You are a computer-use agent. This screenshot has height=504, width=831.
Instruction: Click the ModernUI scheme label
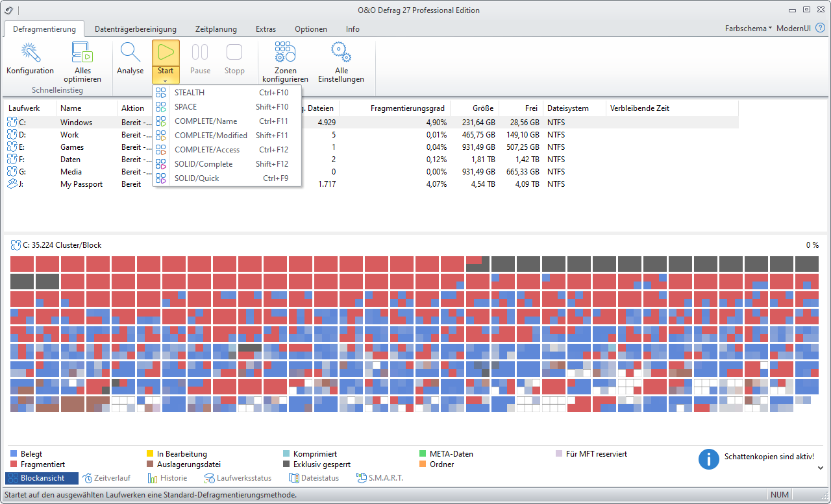click(793, 29)
